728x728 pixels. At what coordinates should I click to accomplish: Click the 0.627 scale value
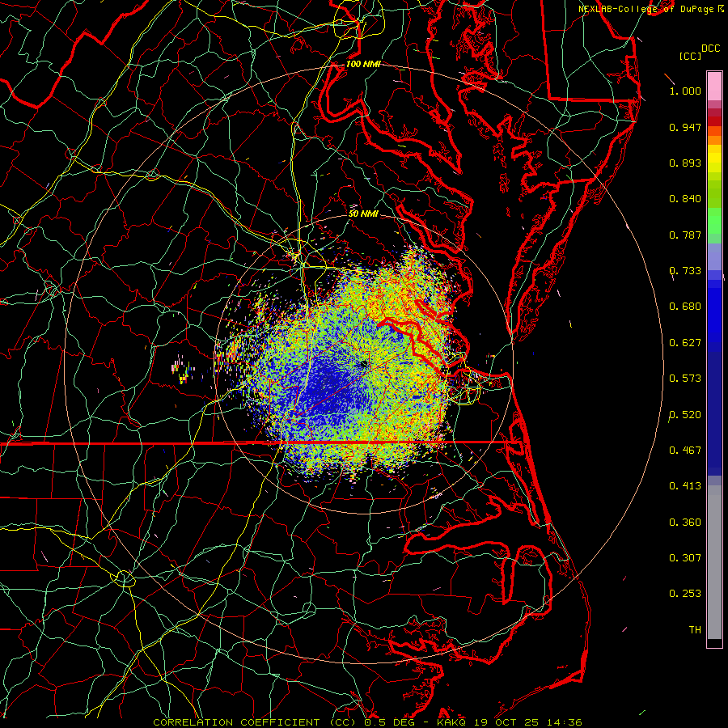685,343
